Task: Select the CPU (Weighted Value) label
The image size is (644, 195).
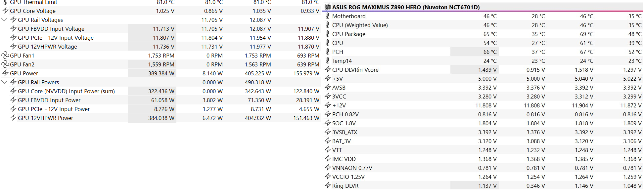Action: point(360,25)
